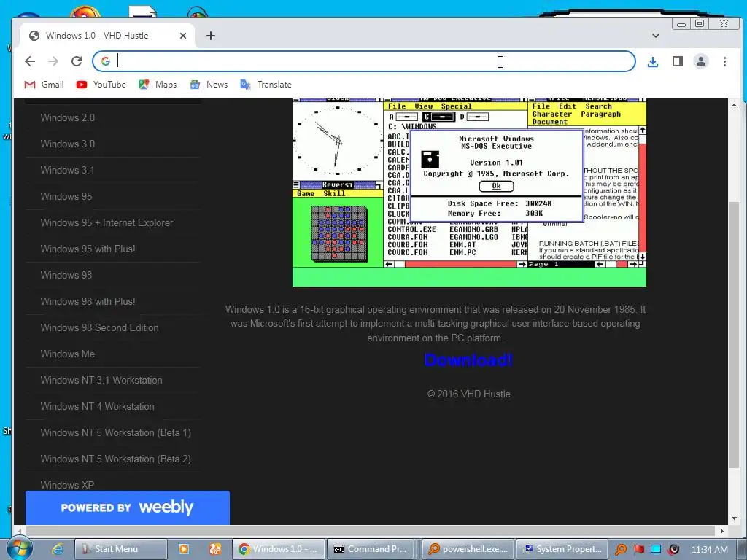Click the 11:34 AM taskbar clock

click(709, 549)
